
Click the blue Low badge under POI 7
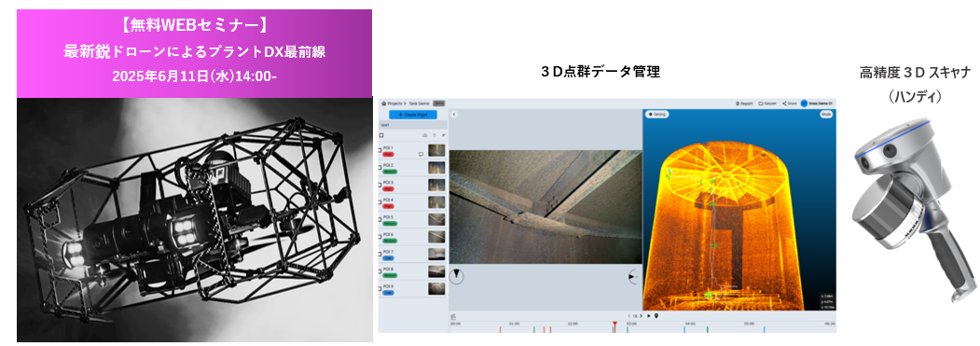(388, 258)
